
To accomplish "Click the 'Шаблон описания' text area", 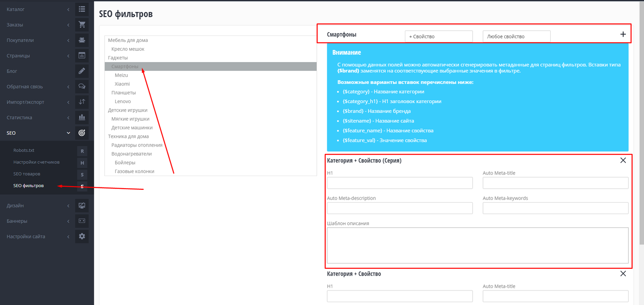I will [477, 245].
